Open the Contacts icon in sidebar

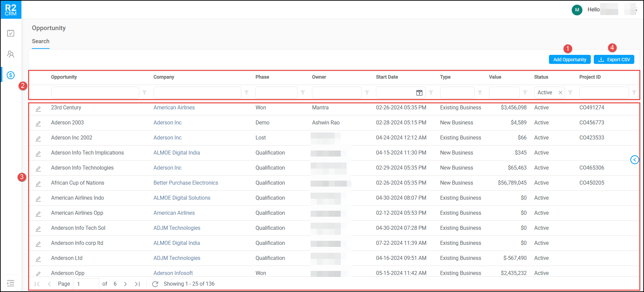[x=11, y=54]
